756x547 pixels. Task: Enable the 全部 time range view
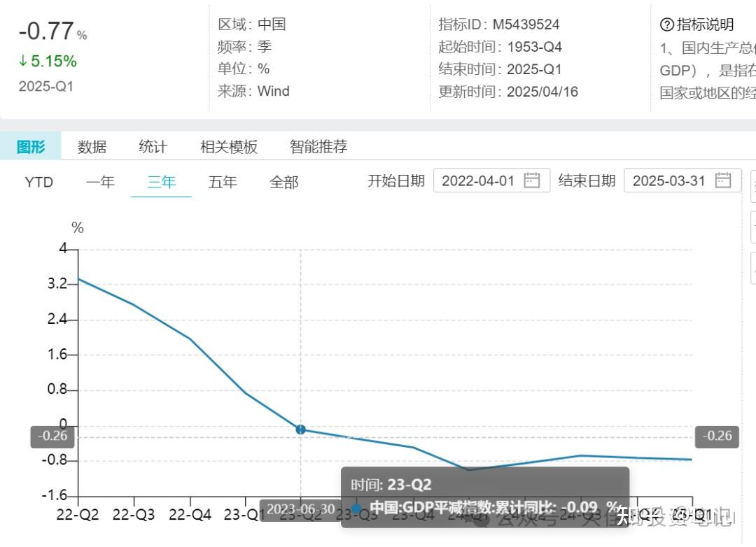[283, 182]
